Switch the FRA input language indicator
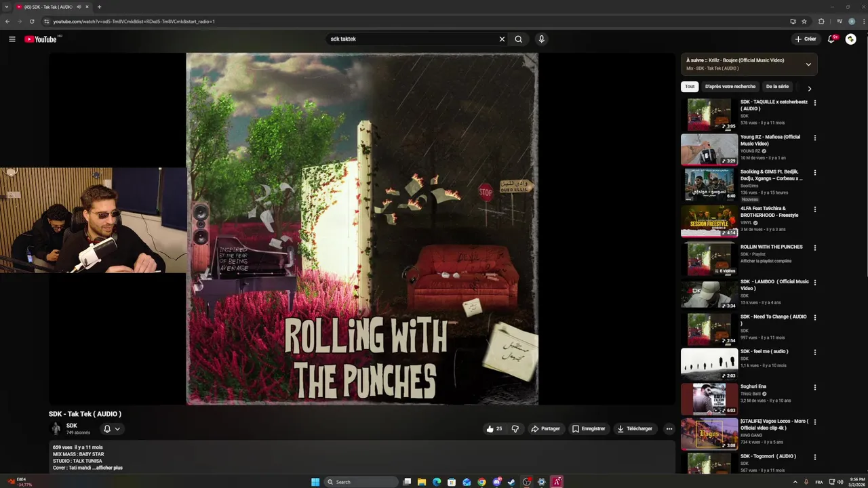The height and width of the screenshot is (488, 868). click(x=819, y=482)
